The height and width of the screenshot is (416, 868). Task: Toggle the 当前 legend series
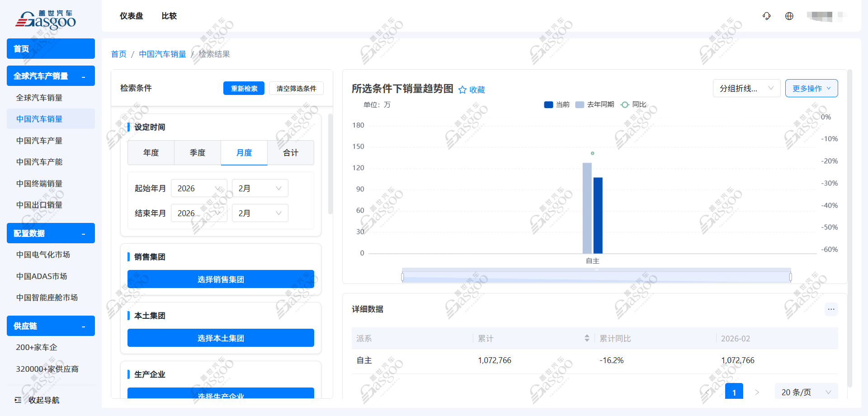(x=557, y=104)
